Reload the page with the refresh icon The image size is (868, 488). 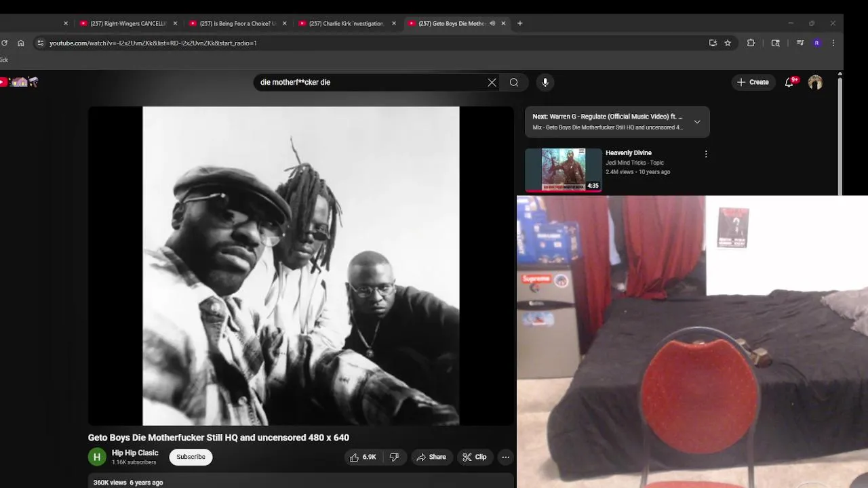[4, 43]
